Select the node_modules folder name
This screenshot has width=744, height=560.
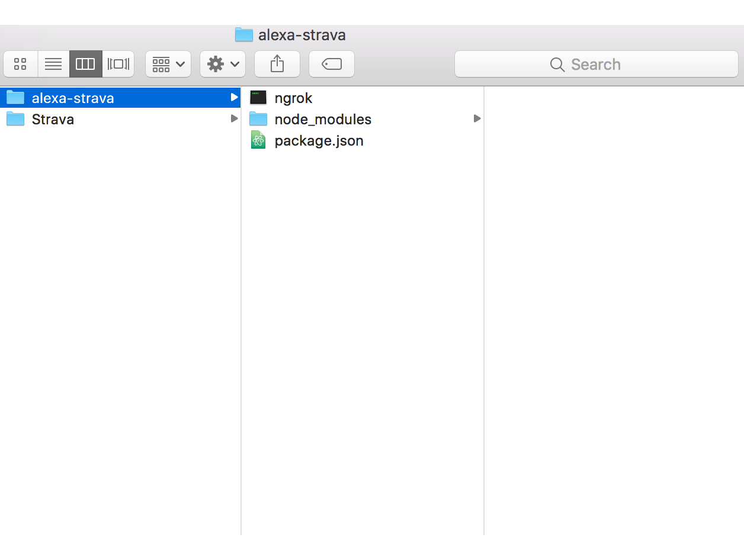(323, 120)
